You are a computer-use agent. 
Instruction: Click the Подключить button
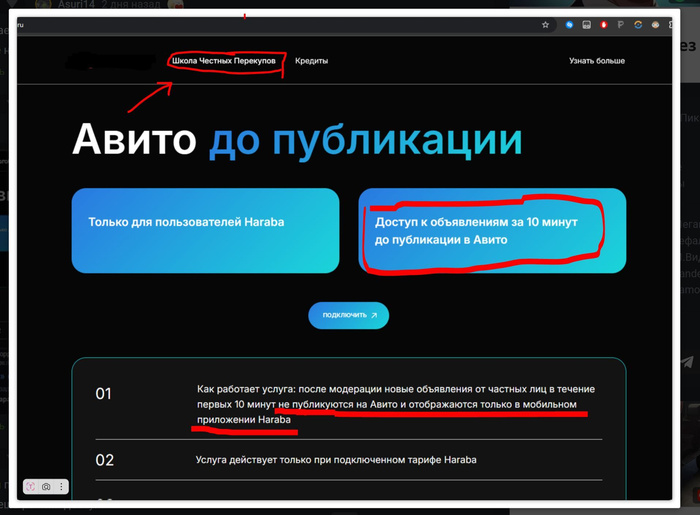click(x=349, y=316)
